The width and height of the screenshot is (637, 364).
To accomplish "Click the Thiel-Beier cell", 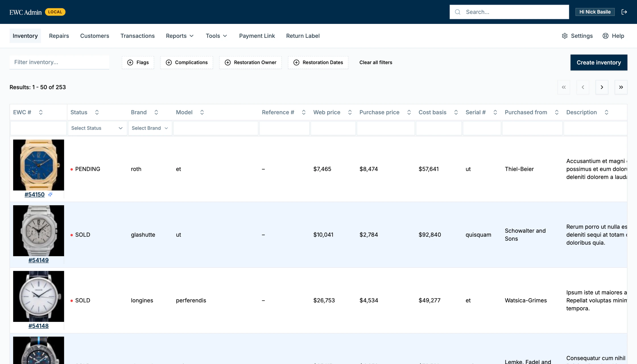I will [x=519, y=169].
